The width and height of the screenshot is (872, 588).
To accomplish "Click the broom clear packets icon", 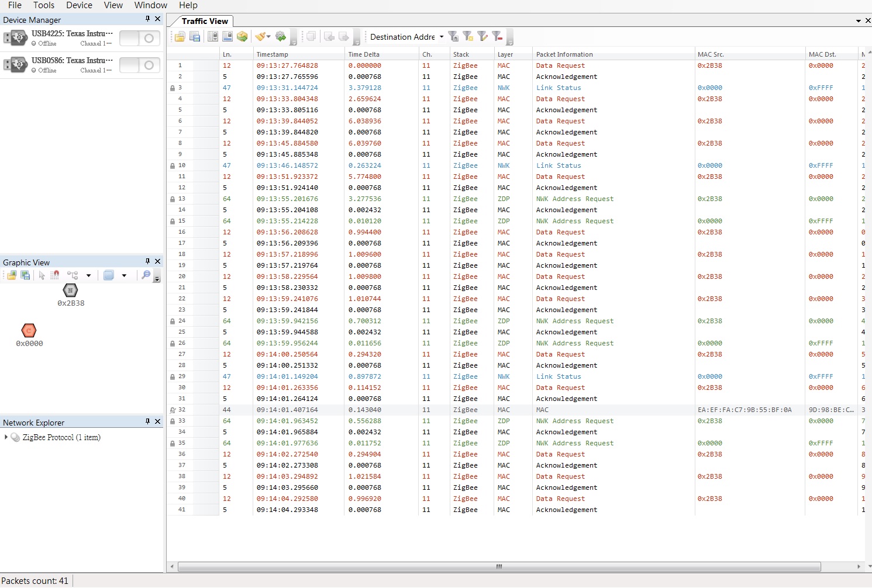I will 260,37.
